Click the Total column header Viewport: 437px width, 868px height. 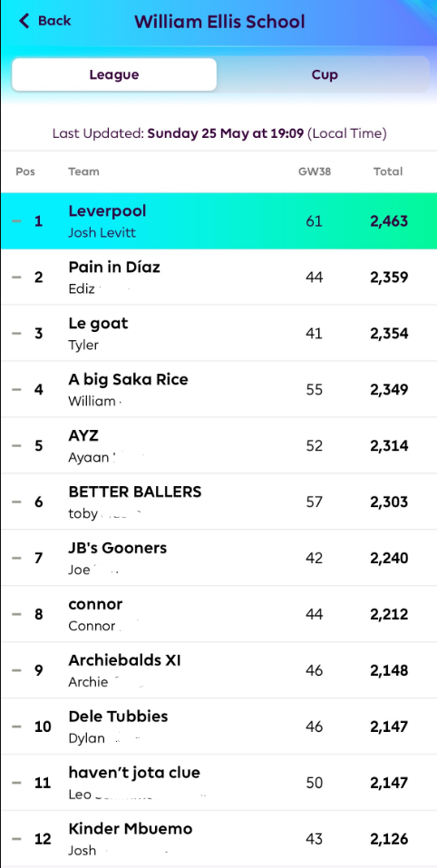tap(388, 171)
